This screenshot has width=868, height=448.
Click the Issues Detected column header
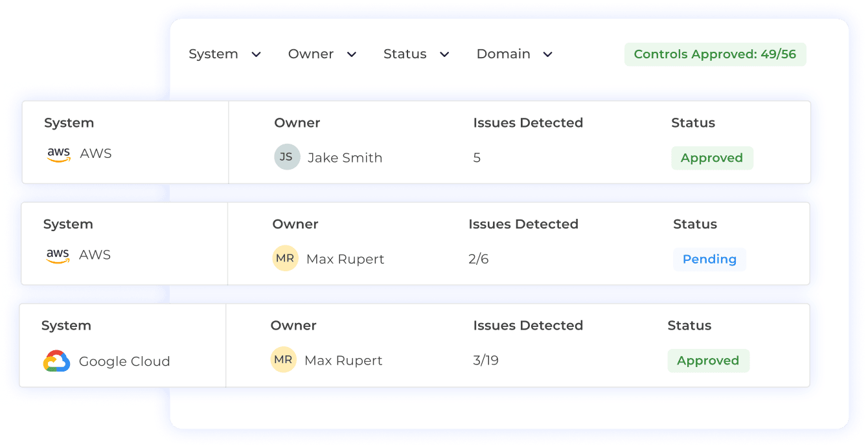pos(528,122)
